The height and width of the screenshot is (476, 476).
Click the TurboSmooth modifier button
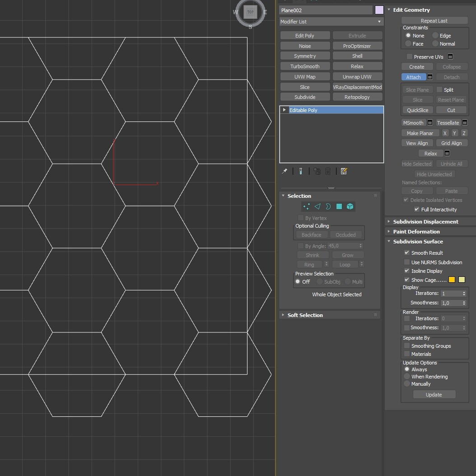click(x=305, y=66)
